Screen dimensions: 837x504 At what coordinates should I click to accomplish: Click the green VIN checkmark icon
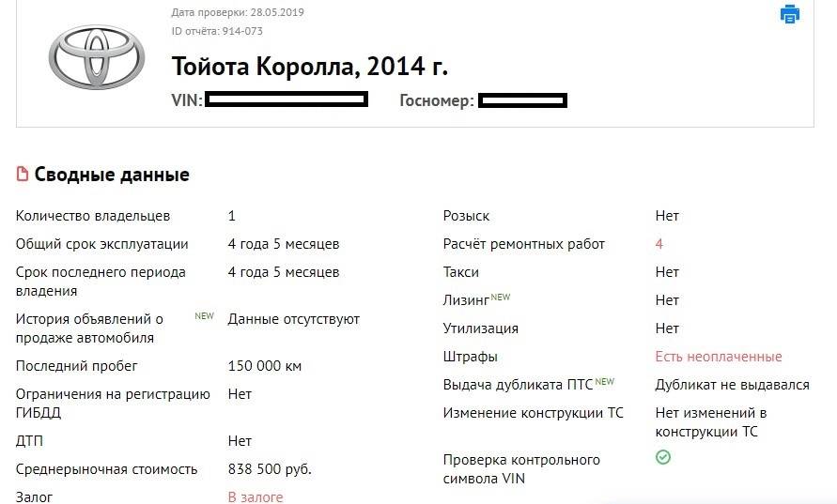[x=663, y=457]
